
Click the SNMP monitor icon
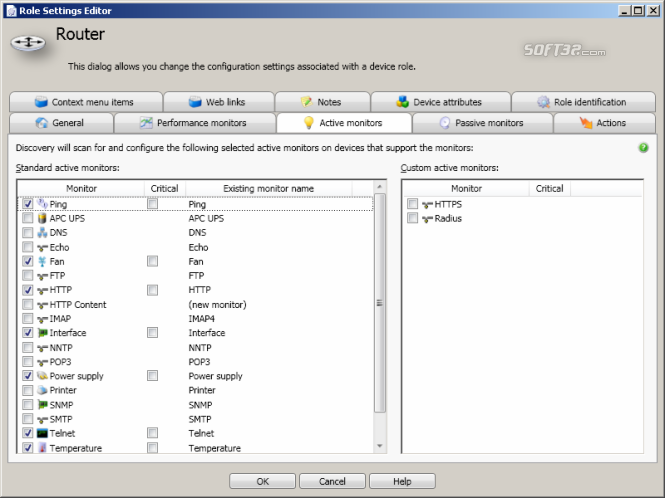click(42, 405)
